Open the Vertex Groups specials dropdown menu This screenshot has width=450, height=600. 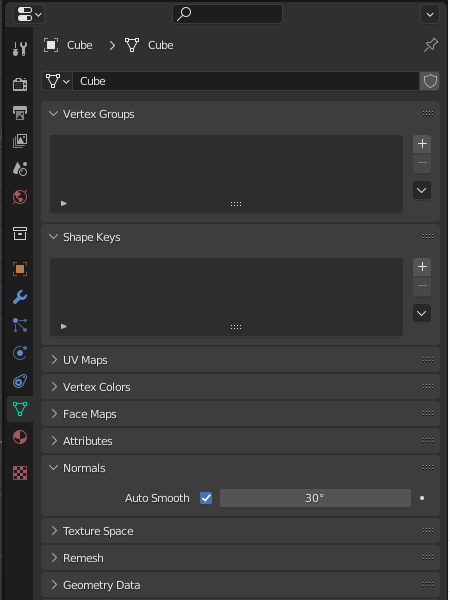point(422,190)
